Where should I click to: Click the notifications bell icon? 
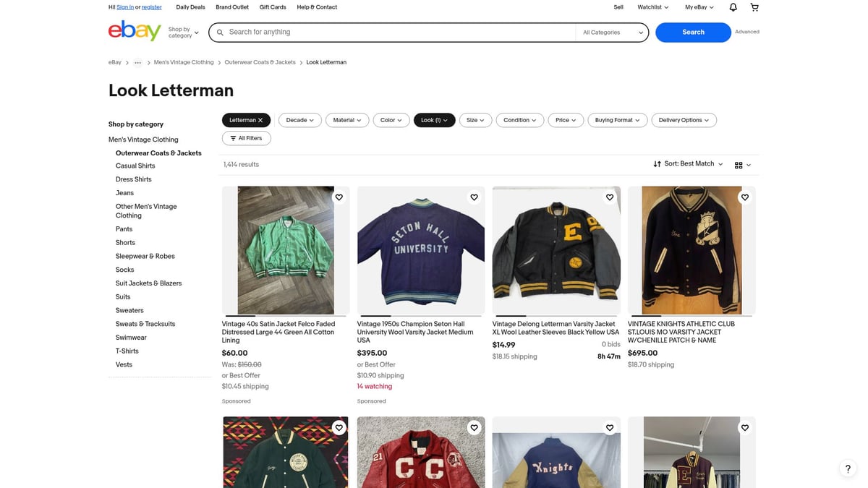(x=732, y=7)
